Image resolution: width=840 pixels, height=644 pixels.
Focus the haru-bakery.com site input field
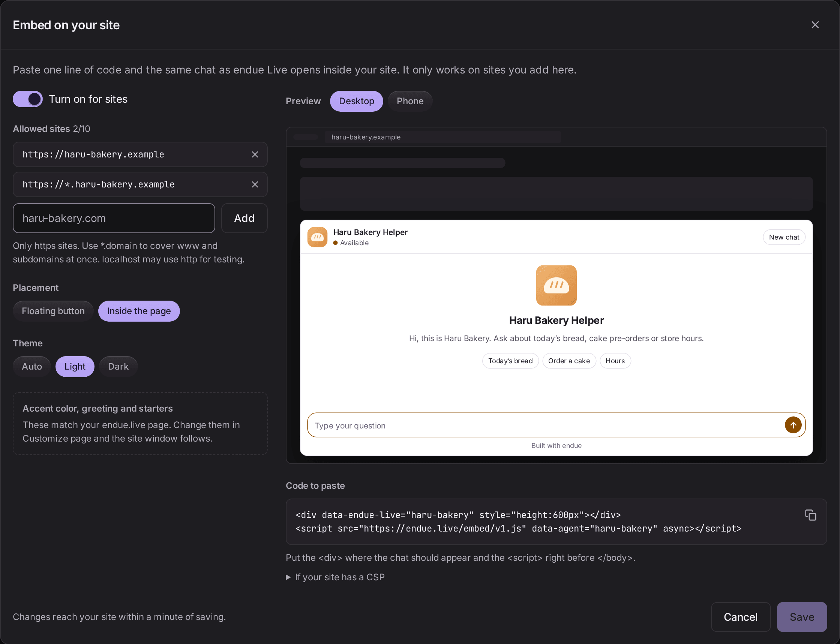pyautogui.click(x=114, y=218)
